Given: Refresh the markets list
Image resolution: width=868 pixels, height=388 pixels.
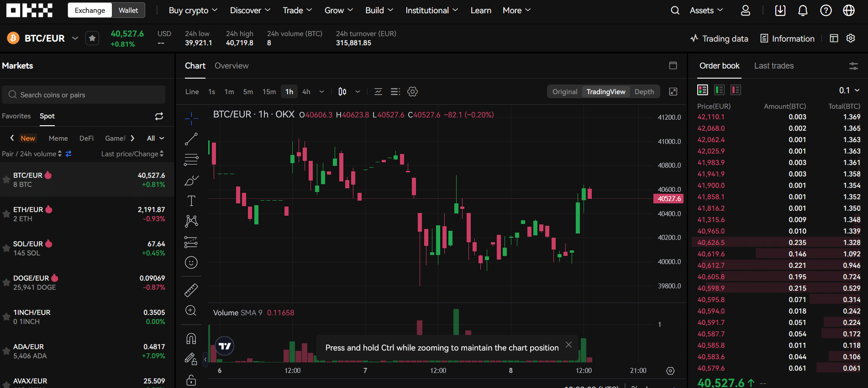Looking at the screenshot, I should (x=159, y=117).
